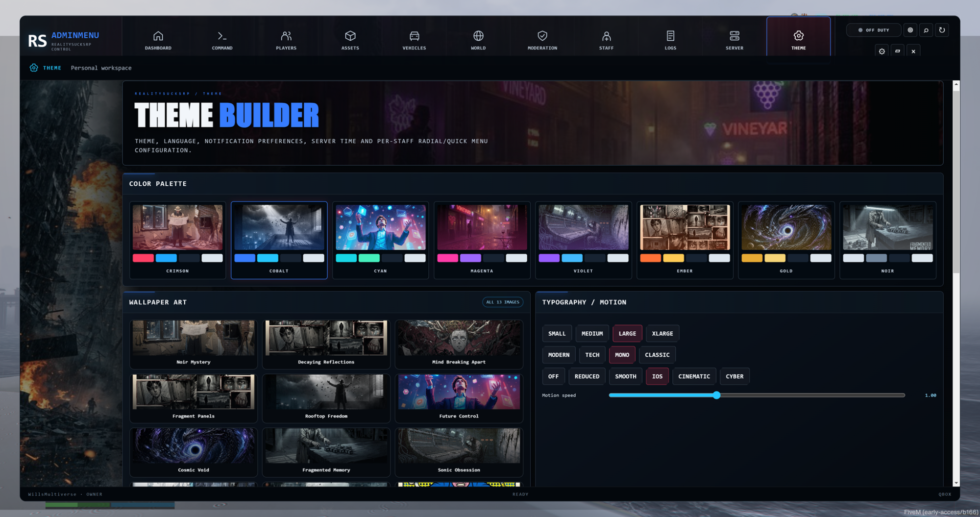Open the Assets section

point(350,40)
